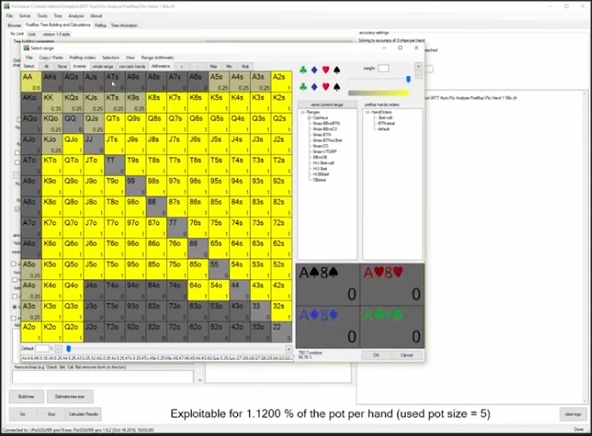Adjust the weight slider handle
Image resolution: width=592 pixels, height=436 pixels.
tap(408, 79)
